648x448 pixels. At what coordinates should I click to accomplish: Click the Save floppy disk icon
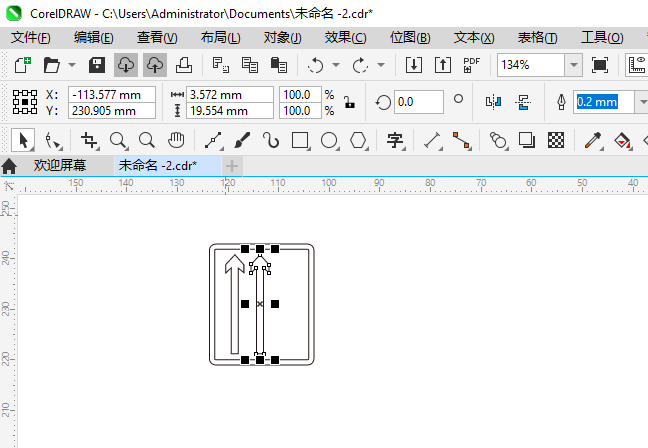pyautogui.click(x=97, y=65)
